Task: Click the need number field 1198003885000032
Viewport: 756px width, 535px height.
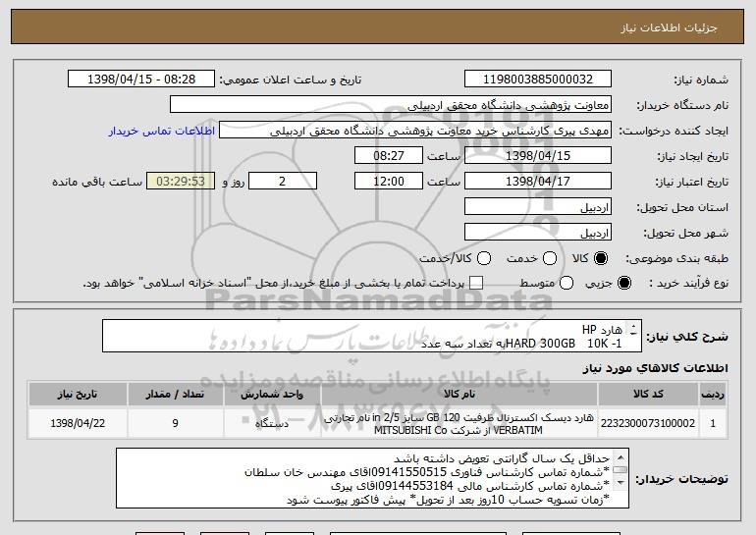Action: [538, 80]
